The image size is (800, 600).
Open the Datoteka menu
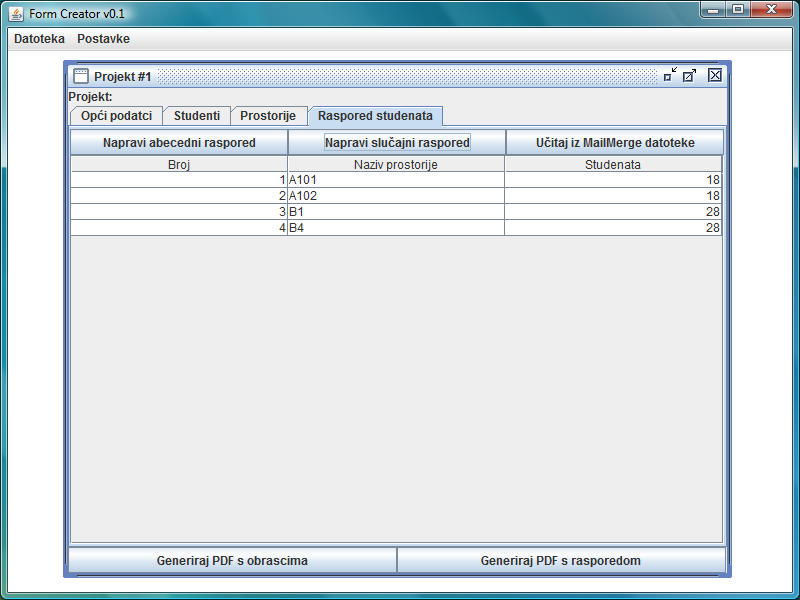pos(39,39)
